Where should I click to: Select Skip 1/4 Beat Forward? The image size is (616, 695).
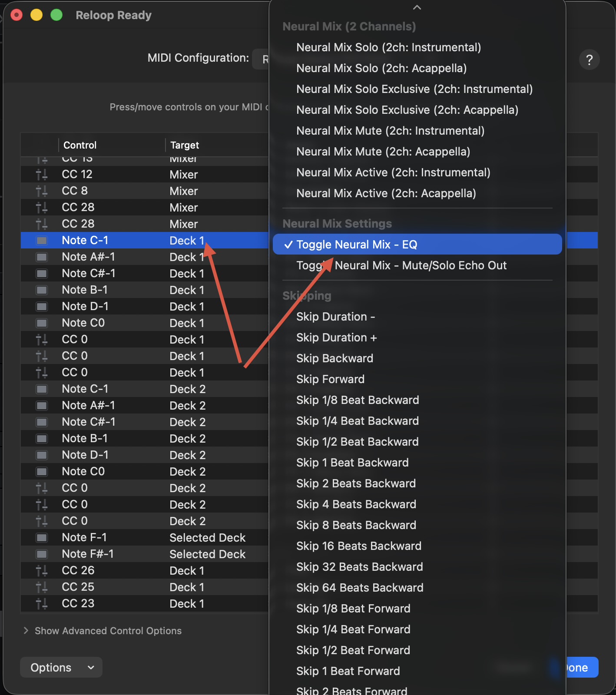pos(353,629)
